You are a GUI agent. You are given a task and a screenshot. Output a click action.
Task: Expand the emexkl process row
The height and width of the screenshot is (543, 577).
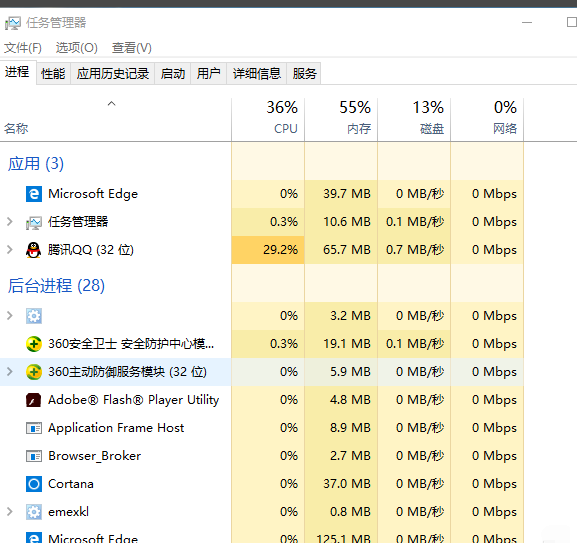click(10, 512)
